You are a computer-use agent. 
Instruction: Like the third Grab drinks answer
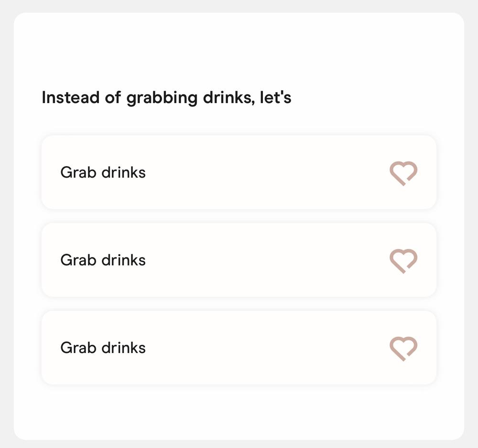[x=403, y=349]
